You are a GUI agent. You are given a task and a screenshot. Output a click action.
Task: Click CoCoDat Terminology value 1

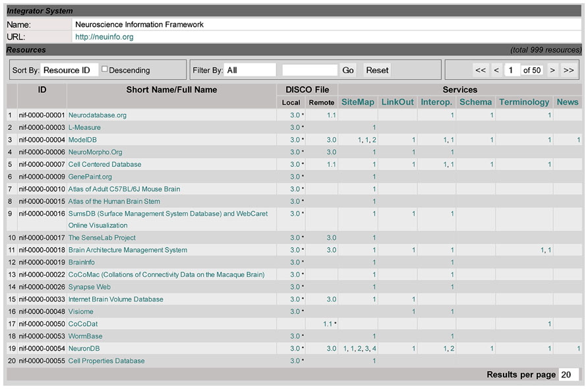pos(549,324)
